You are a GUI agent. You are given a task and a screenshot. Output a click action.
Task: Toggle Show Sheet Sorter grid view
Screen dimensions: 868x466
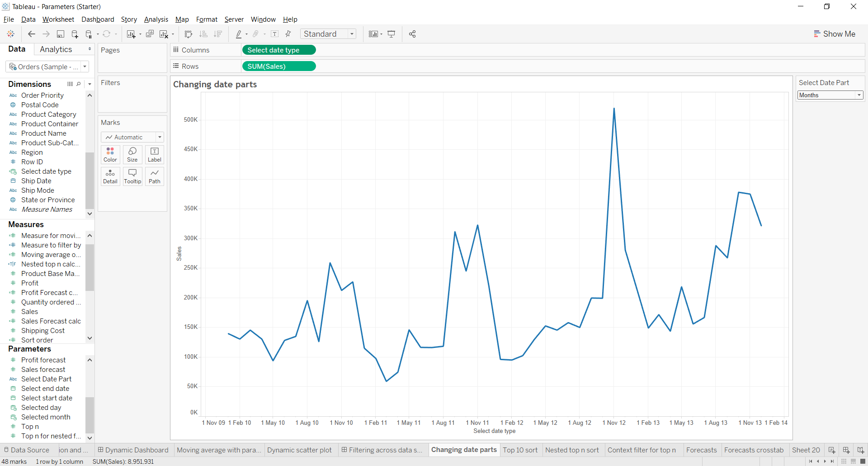pyautogui.click(x=844, y=461)
